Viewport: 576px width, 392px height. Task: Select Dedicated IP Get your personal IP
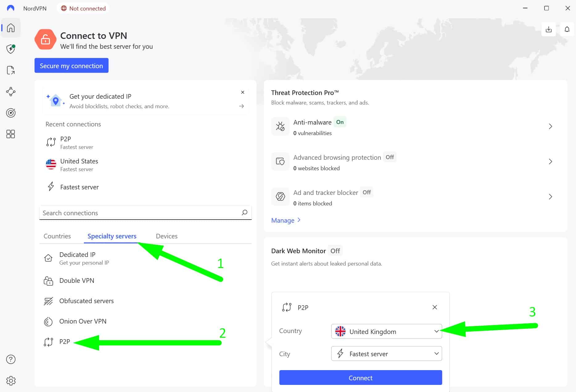pyautogui.click(x=84, y=258)
